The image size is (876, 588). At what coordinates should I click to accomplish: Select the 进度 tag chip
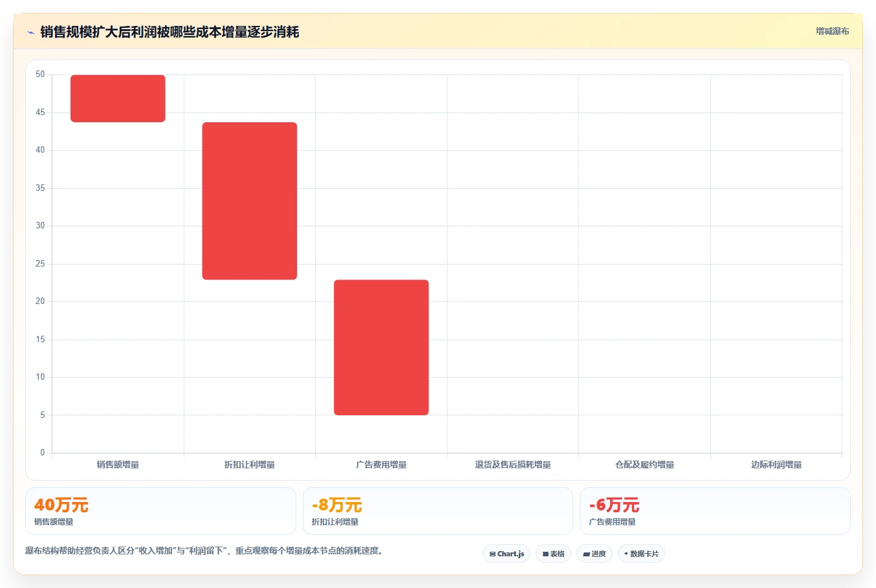(x=595, y=554)
